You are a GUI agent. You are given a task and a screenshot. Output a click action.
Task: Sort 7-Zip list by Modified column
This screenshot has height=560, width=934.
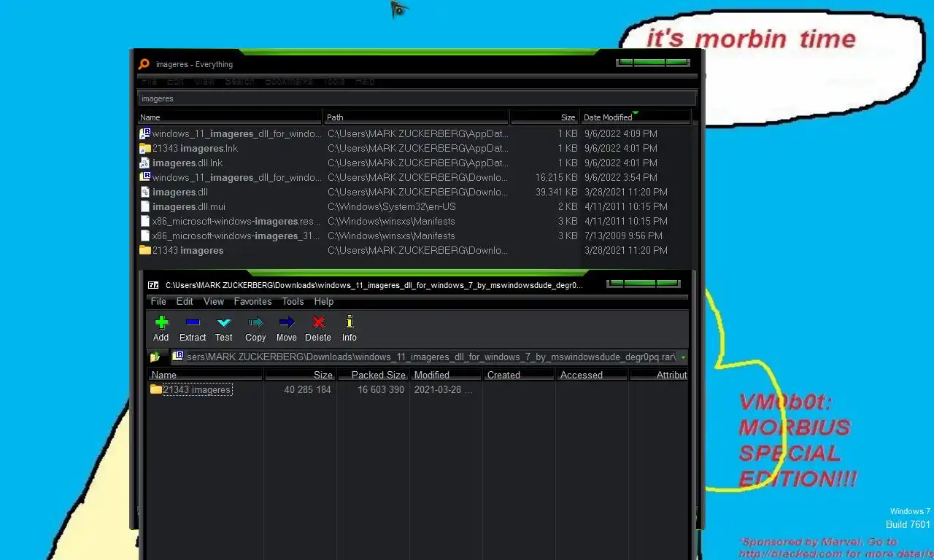point(446,375)
